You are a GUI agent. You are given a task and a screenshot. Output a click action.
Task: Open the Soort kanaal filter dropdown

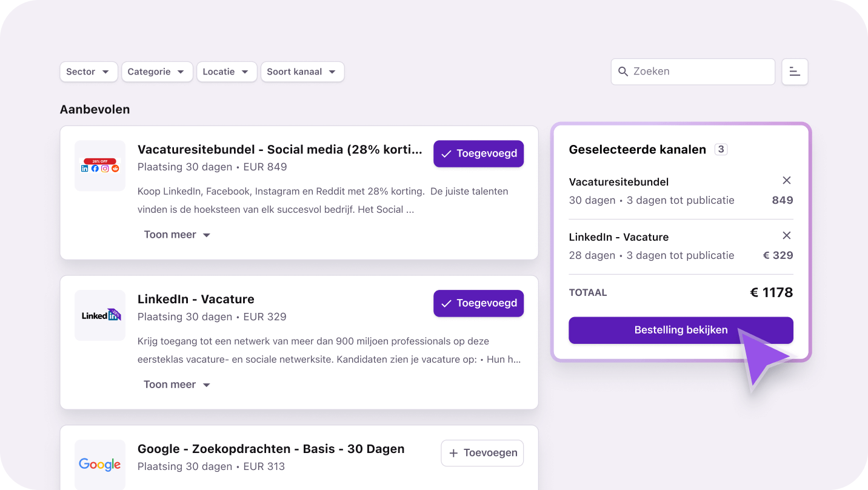[x=302, y=72]
